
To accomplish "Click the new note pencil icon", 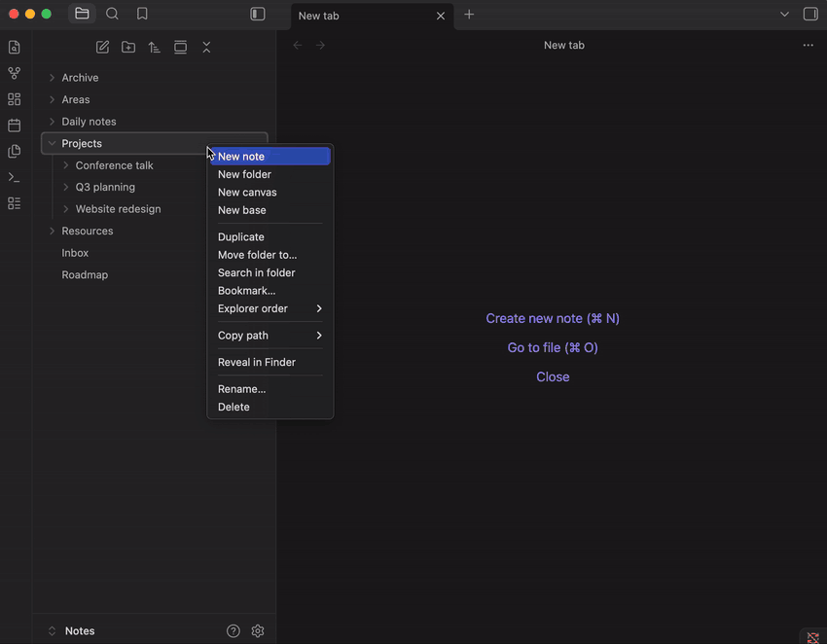I will pyautogui.click(x=102, y=47).
